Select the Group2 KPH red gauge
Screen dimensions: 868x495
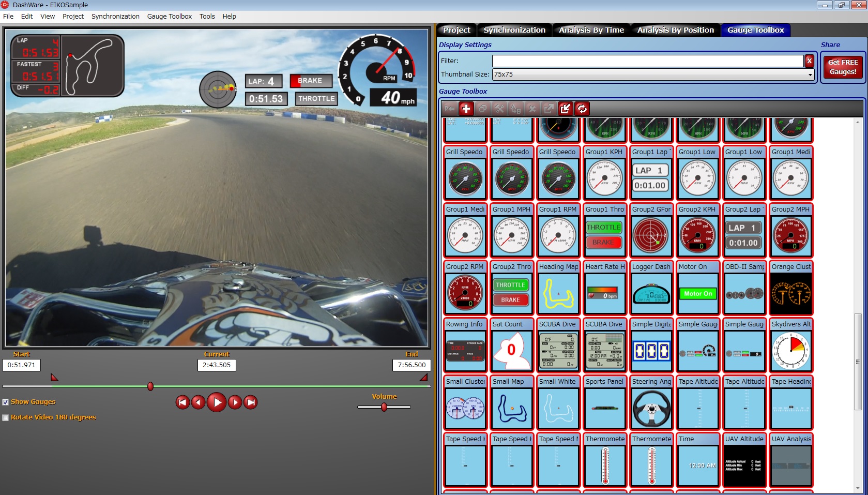tap(697, 230)
